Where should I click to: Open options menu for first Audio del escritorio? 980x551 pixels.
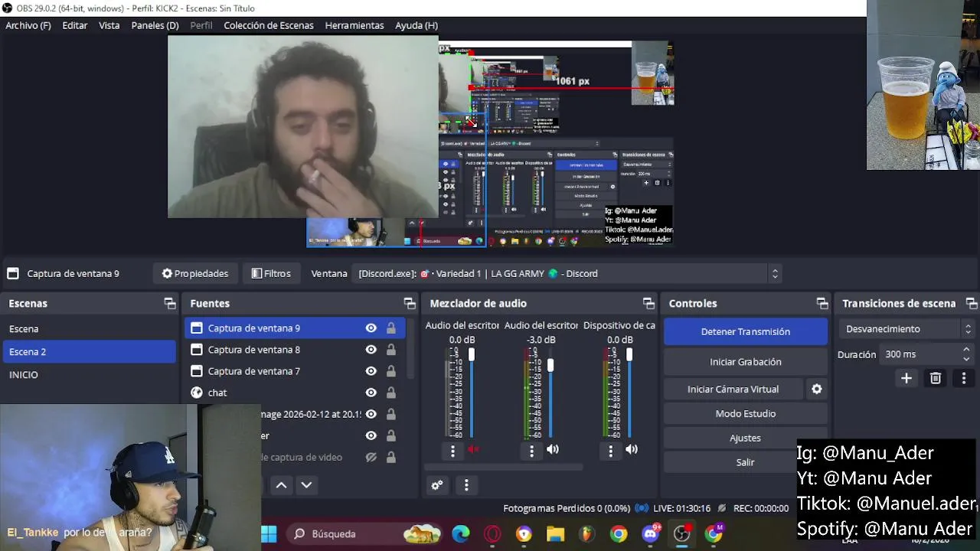(452, 452)
